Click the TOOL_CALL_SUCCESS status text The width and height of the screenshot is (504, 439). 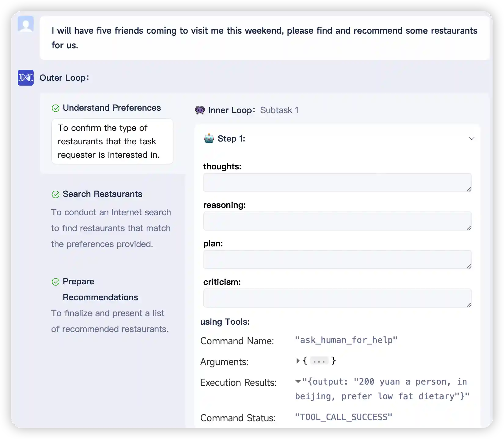coord(343,417)
